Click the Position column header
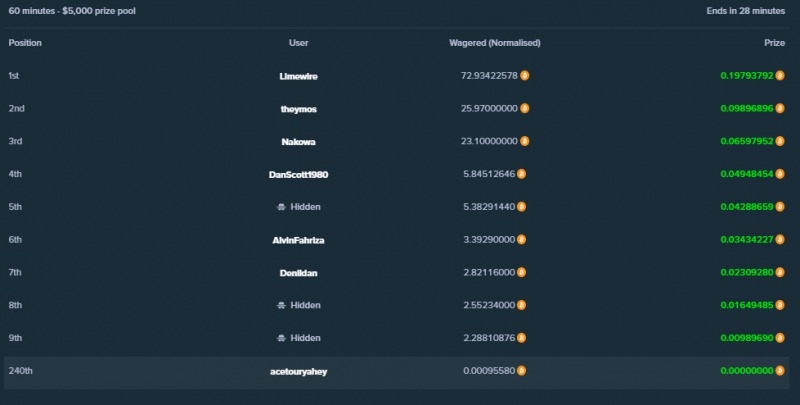 coord(25,43)
